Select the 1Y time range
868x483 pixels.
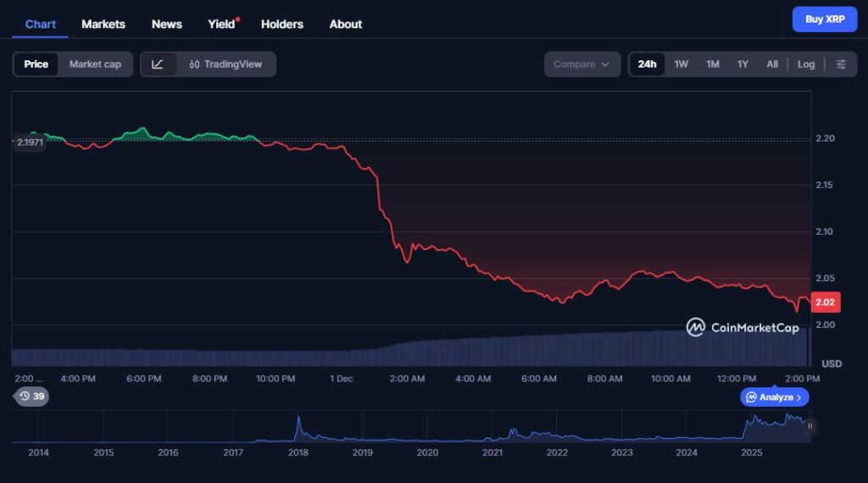pyautogui.click(x=743, y=64)
